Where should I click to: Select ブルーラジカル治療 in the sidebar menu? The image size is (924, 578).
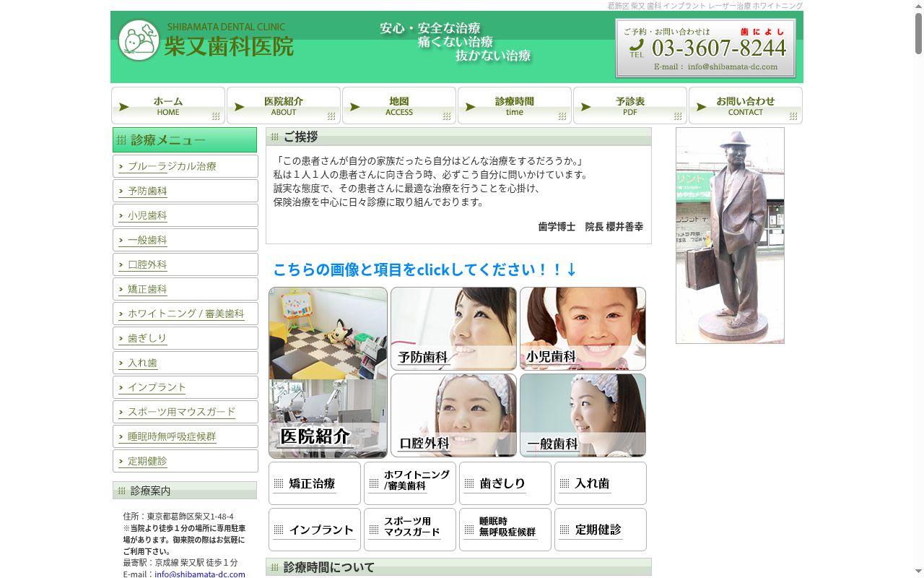click(x=186, y=166)
